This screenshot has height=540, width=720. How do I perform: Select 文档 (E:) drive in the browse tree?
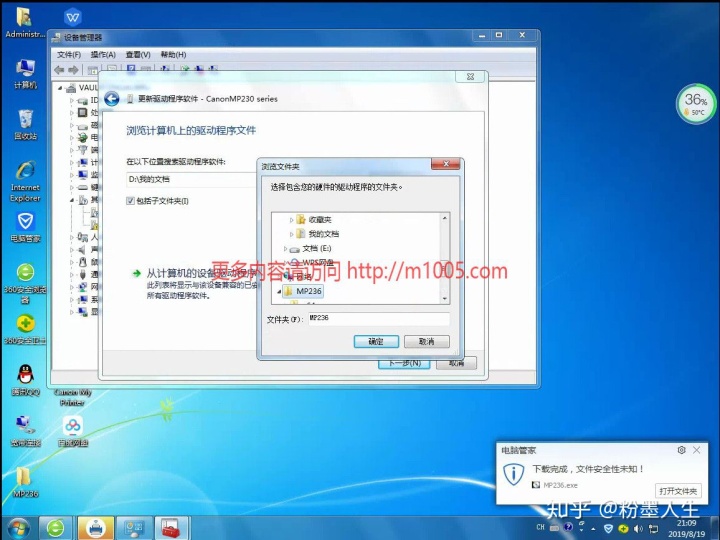pos(316,248)
